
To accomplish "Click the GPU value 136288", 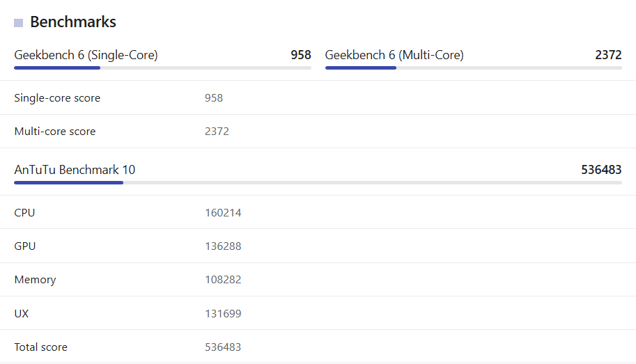I will [223, 246].
